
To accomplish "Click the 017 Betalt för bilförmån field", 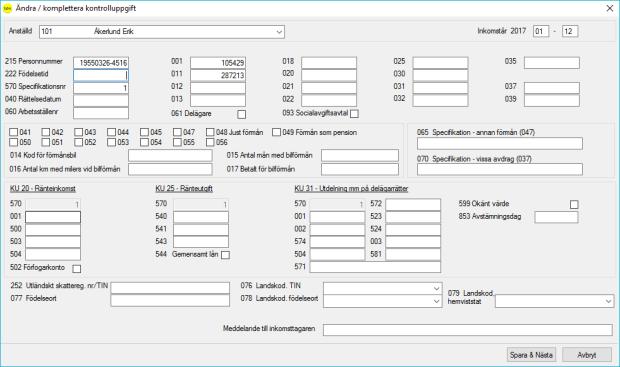I will [x=360, y=169].
